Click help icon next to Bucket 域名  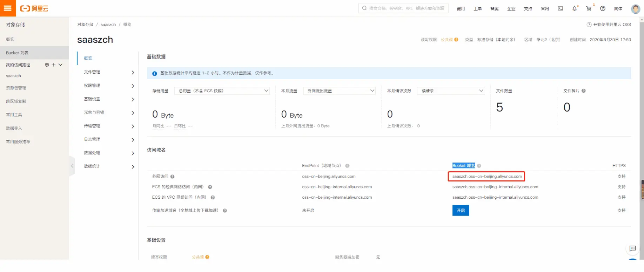[479, 166]
